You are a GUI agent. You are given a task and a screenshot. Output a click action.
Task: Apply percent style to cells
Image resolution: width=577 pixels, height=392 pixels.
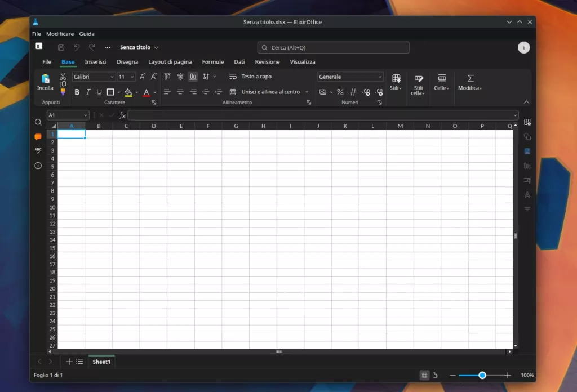340,92
